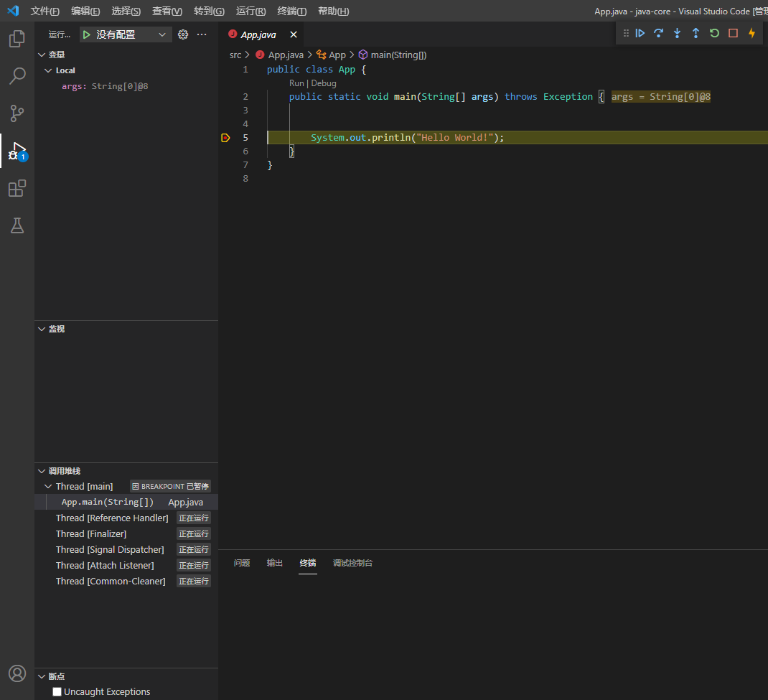The width and height of the screenshot is (768, 700).
Task: Toggle Uncaught Exceptions breakpoint checkbox
Action: [x=57, y=691]
